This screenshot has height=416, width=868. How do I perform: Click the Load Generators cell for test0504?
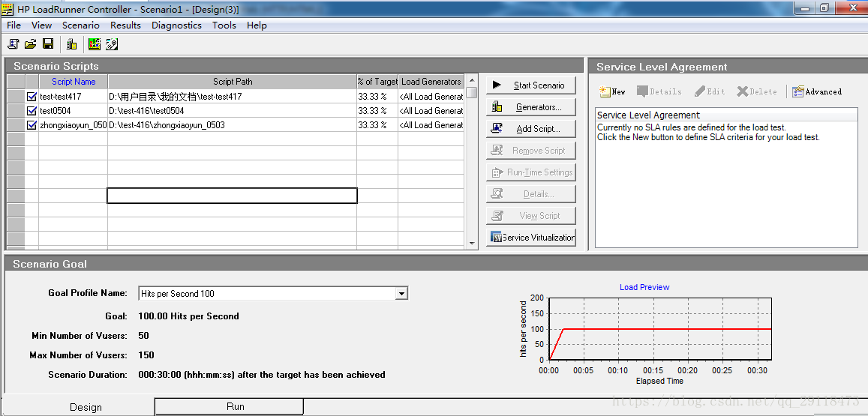pyautogui.click(x=431, y=111)
